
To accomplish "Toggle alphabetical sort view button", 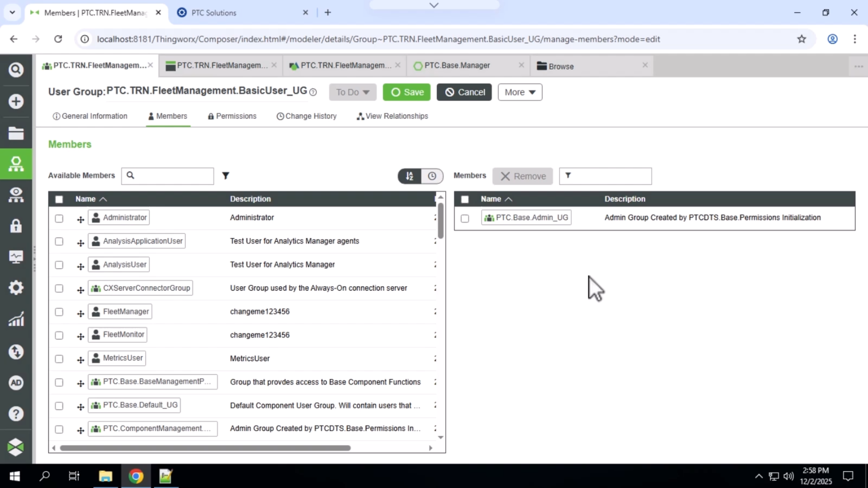I will [410, 176].
